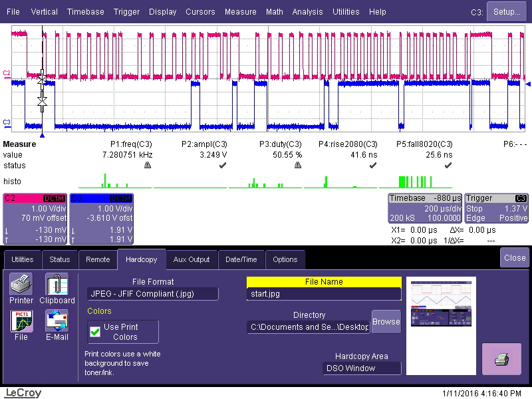
Task: Select File as hardcopy destination
Action: [x=21, y=325]
